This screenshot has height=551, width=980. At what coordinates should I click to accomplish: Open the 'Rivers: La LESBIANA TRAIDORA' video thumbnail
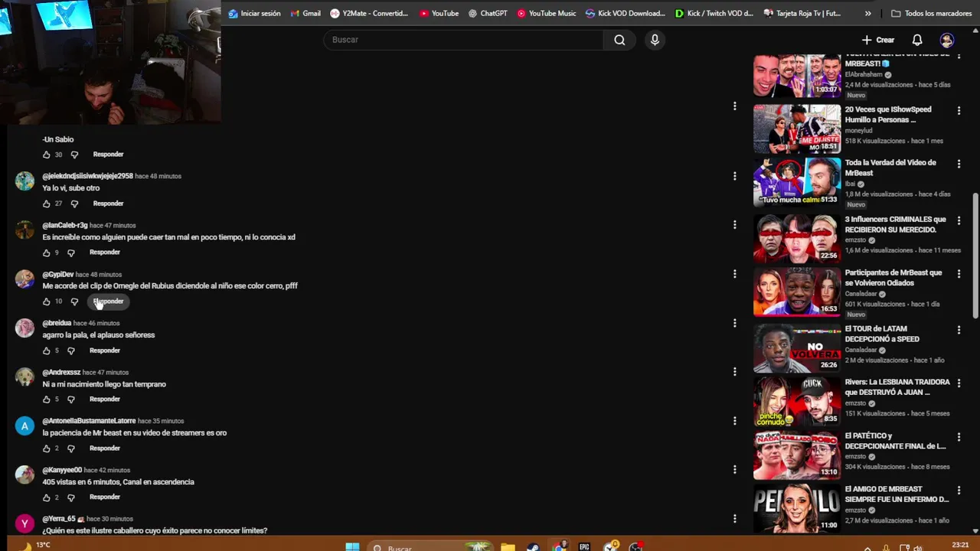click(x=797, y=402)
